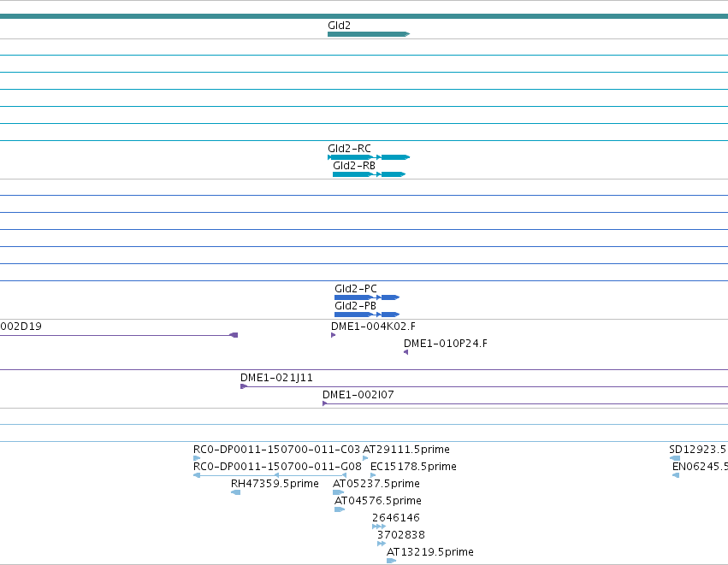Screen dimensions: 728x565
Task: Click the Gld2-RB label text
Action: tap(354, 166)
